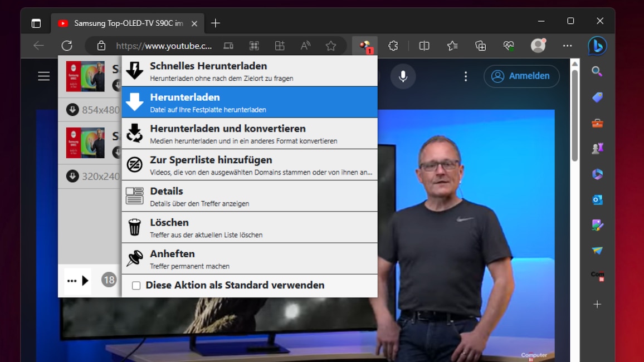
Task: Toggle the split screen view
Action: pos(424,46)
